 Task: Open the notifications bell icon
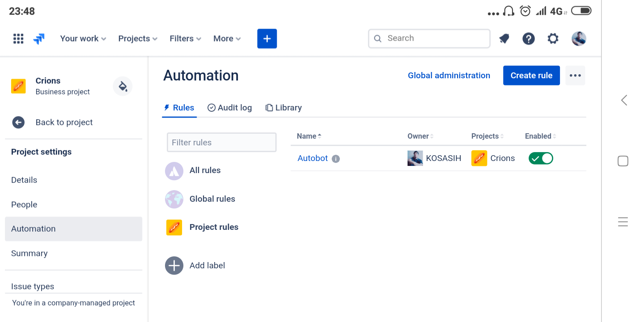pyautogui.click(x=504, y=39)
